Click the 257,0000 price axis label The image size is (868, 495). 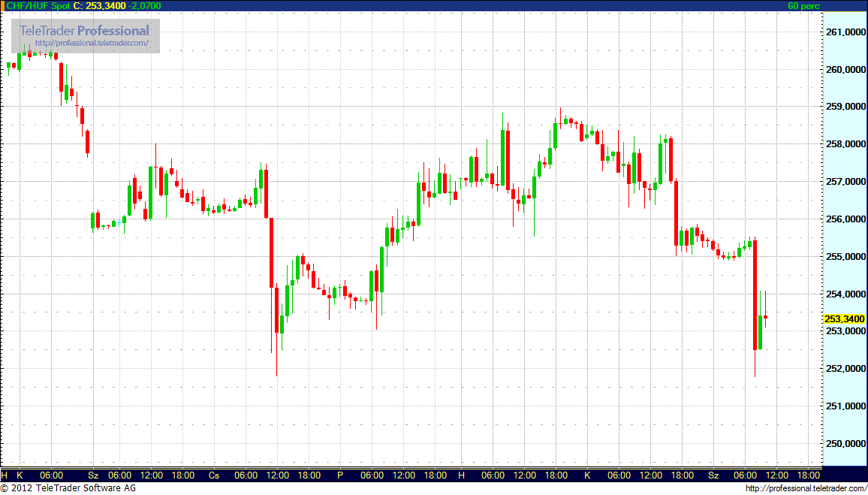tap(845, 182)
